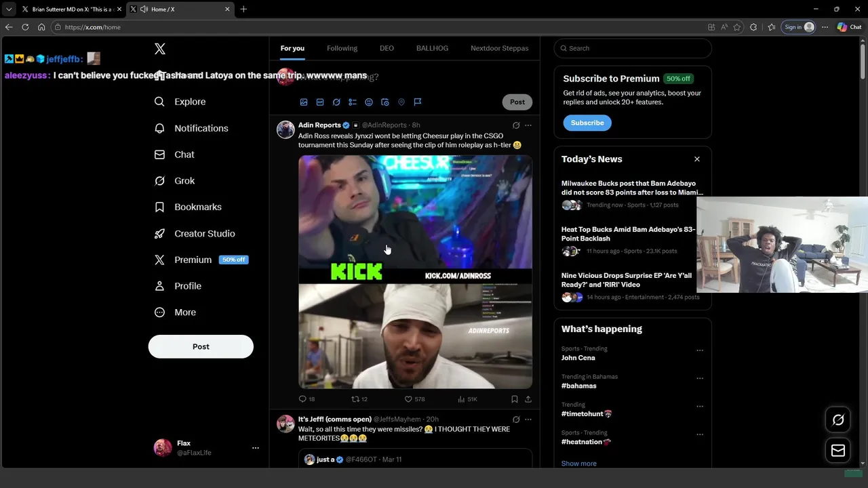Switch to the Nextdoor Steppas tab

point(499,48)
